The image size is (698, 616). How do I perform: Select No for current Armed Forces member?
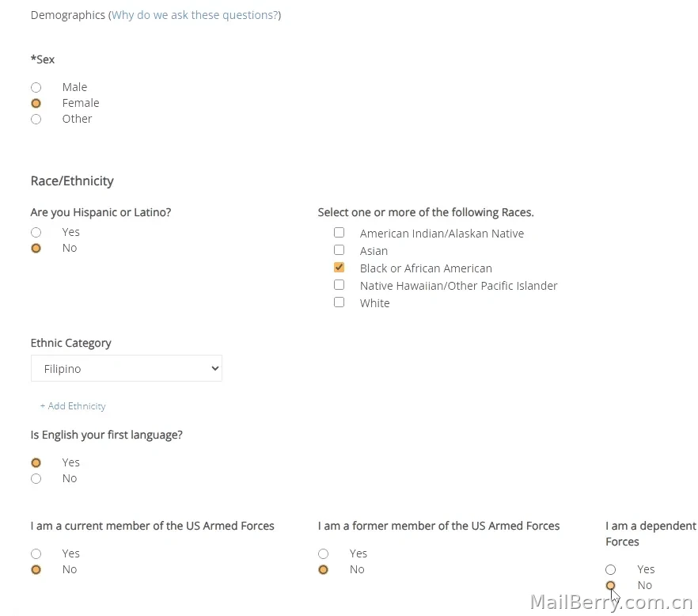36,569
